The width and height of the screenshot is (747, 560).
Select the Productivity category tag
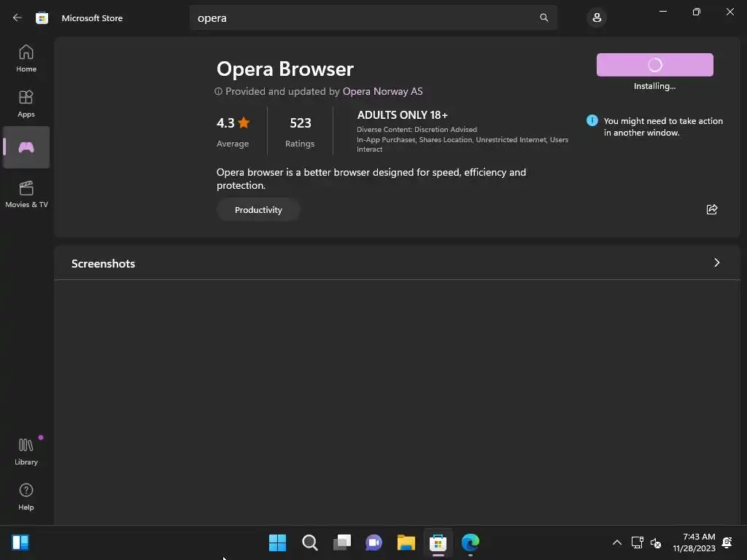click(258, 210)
